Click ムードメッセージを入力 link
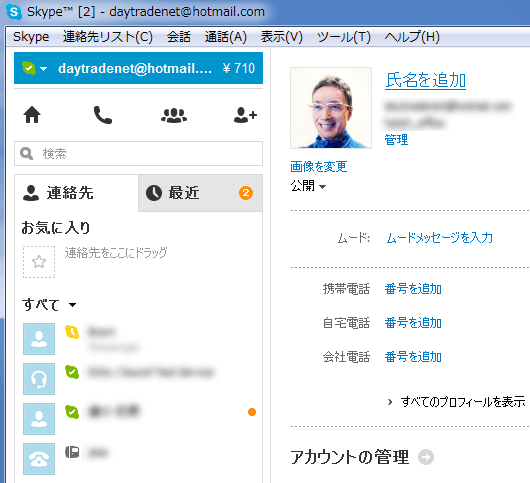 click(439, 238)
